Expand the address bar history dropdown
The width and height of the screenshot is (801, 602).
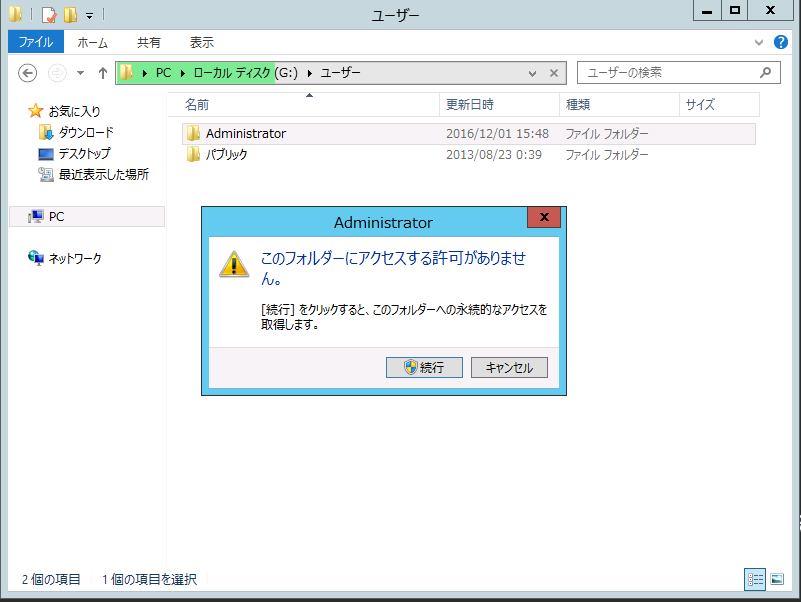534,73
